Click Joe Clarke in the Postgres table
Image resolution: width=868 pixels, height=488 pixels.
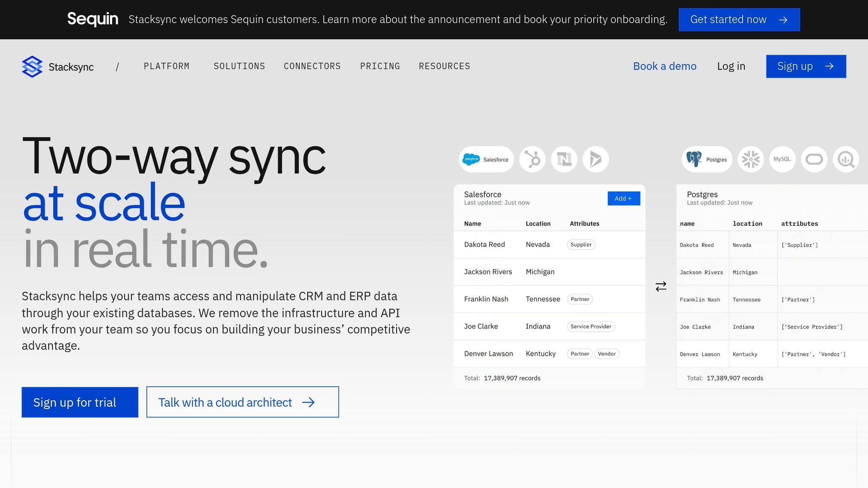(x=695, y=327)
